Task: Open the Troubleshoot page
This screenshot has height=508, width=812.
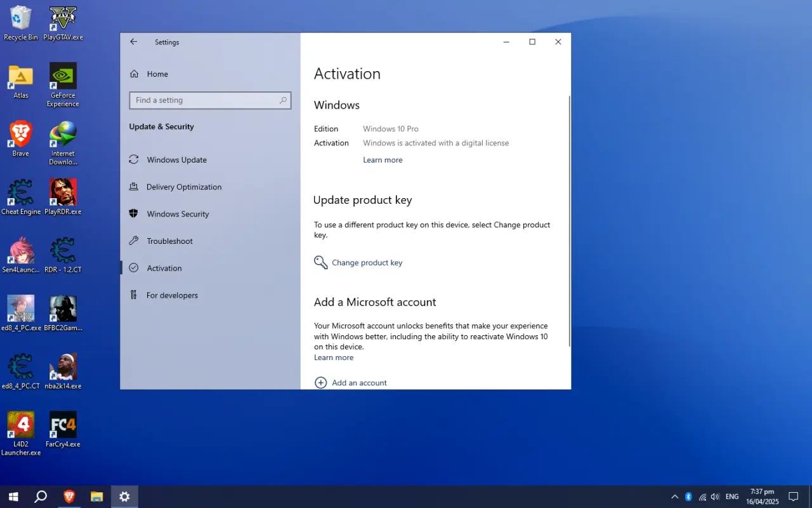Action: pos(210,241)
